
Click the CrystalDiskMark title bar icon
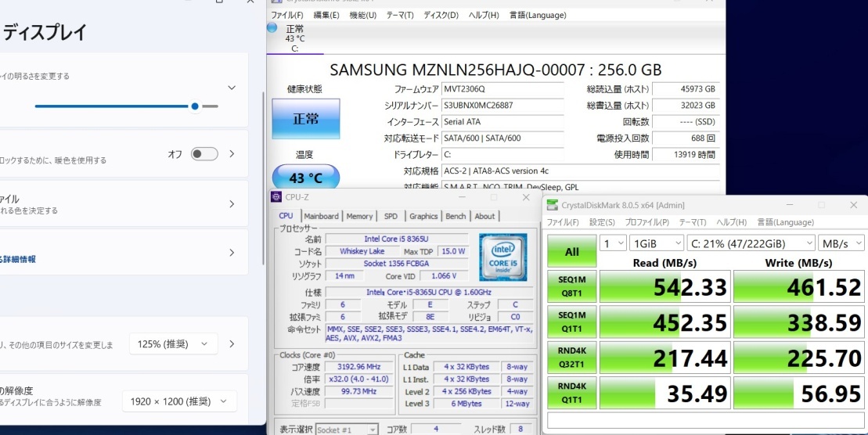point(553,205)
